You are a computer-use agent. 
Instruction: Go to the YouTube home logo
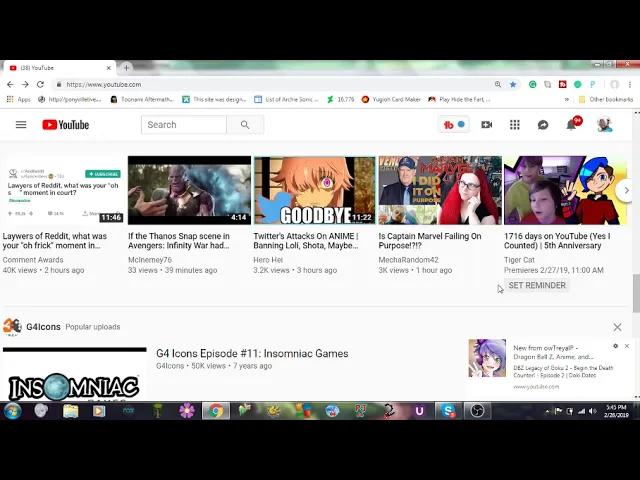tap(66, 125)
